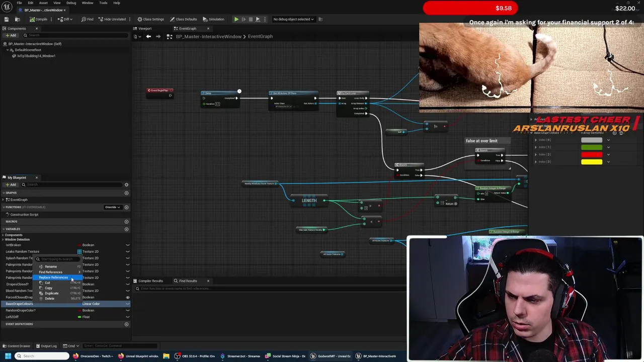
Task: Open Find in blueprint toolbar
Action: pos(88,19)
